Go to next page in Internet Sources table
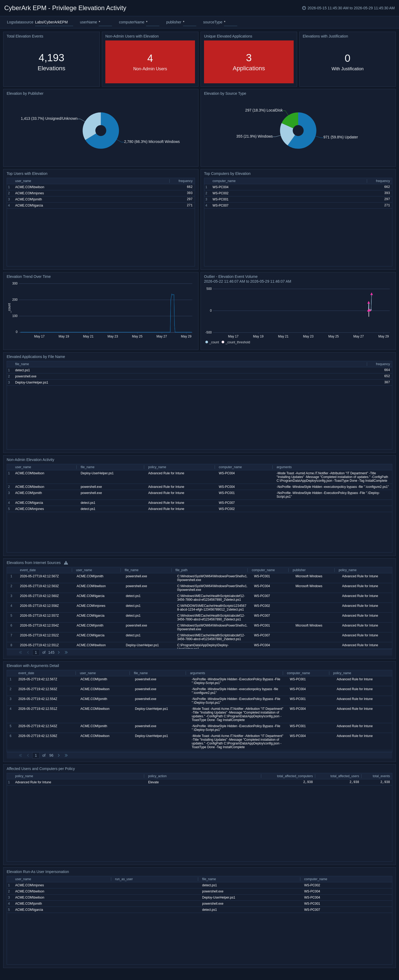 [59, 652]
